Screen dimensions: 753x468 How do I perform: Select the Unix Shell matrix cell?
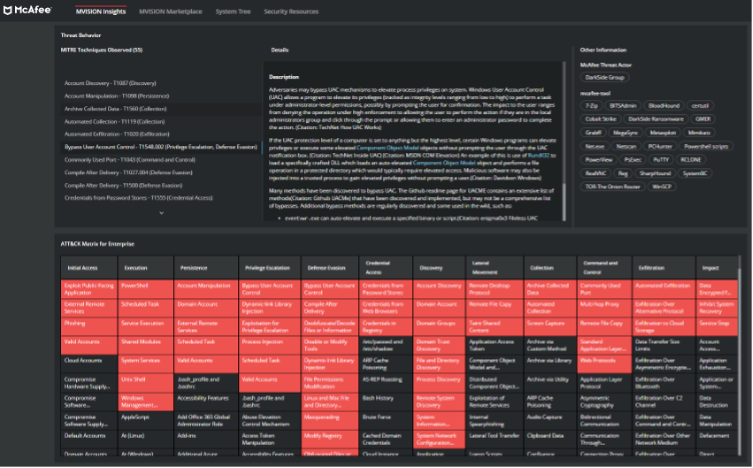pos(146,383)
